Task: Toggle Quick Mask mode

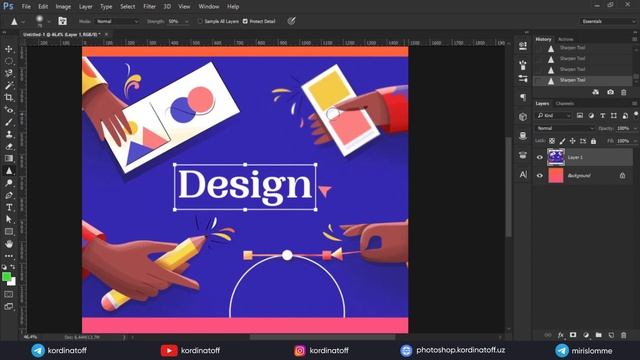Action: (x=9, y=294)
